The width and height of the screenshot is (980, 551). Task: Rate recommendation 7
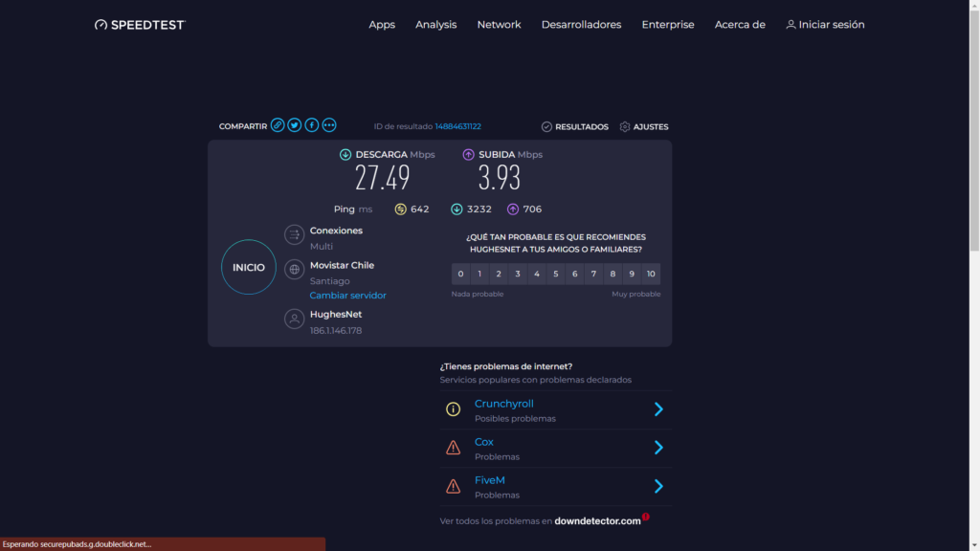(593, 274)
